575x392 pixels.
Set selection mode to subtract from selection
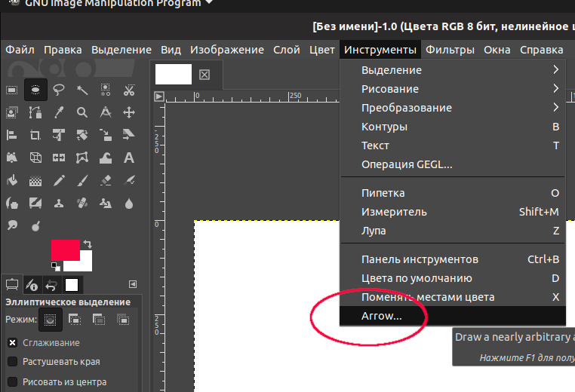pos(99,320)
